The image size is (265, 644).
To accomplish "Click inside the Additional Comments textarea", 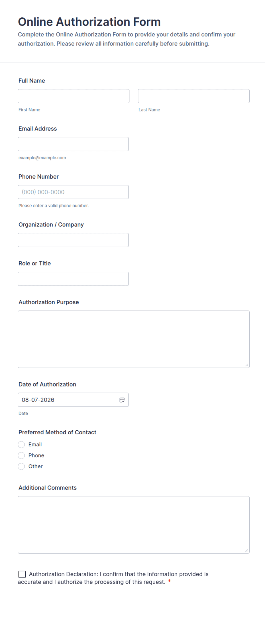I will click(x=134, y=525).
